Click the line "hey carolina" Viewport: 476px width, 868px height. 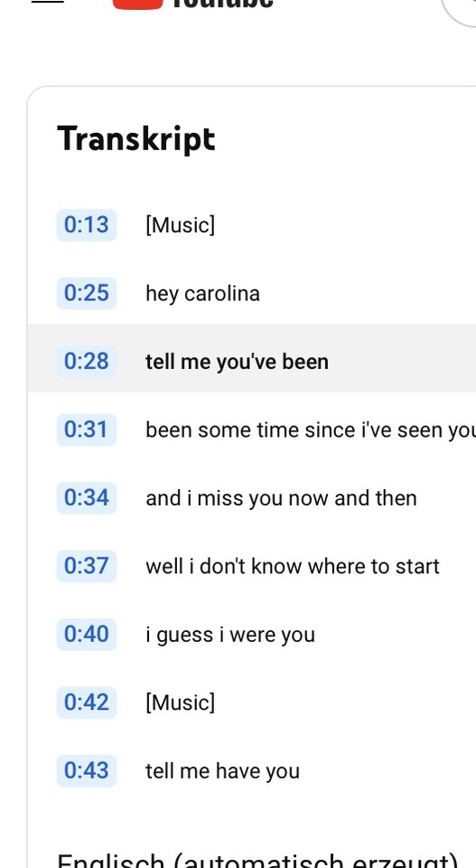202,293
